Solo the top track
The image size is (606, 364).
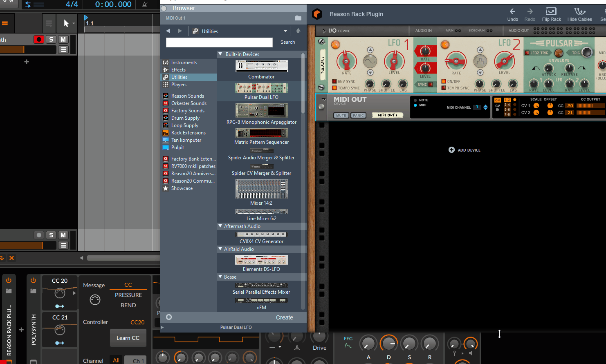tap(51, 39)
